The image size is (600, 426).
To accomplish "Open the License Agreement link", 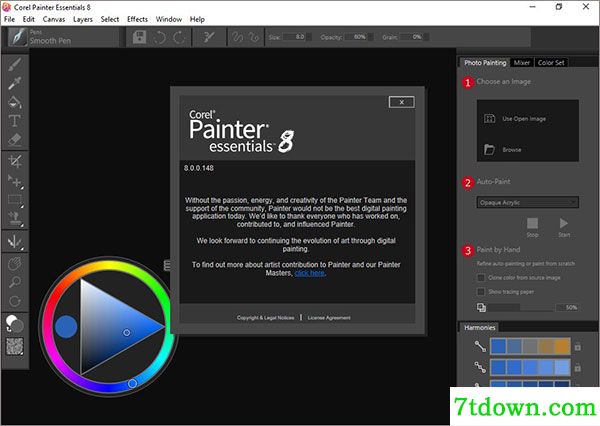I will tap(329, 318).
